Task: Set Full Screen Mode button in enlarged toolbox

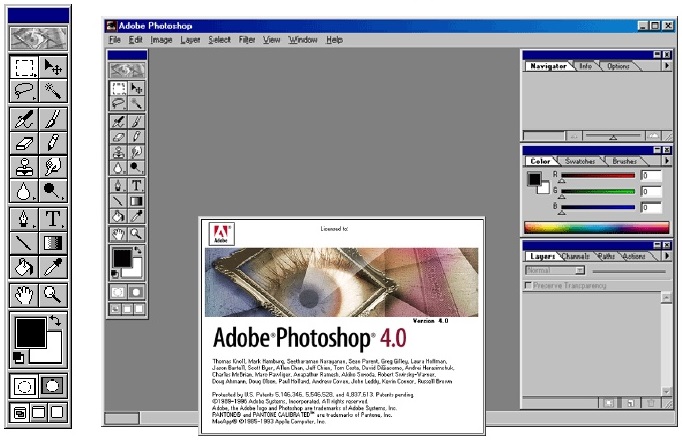Action: [57, 412]
